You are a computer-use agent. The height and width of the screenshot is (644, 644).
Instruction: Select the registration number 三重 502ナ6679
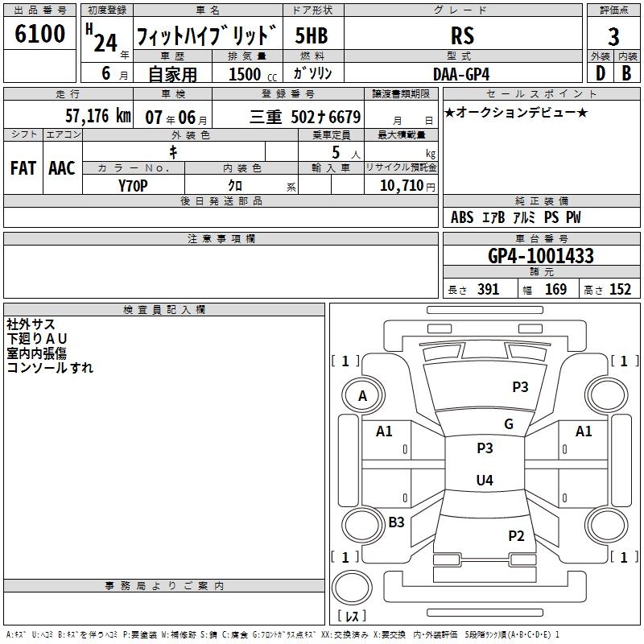(x=305, y=117)
